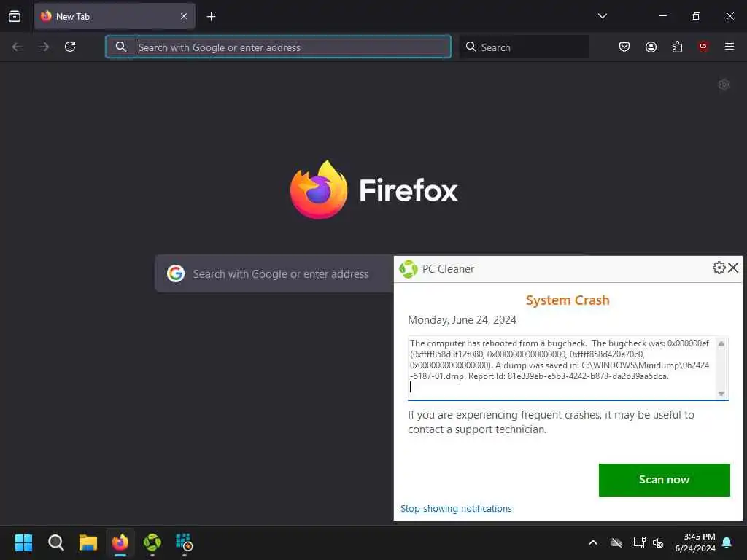
Task: Open the uBlock Origin extension icon
Action: [x=703, y=47]
